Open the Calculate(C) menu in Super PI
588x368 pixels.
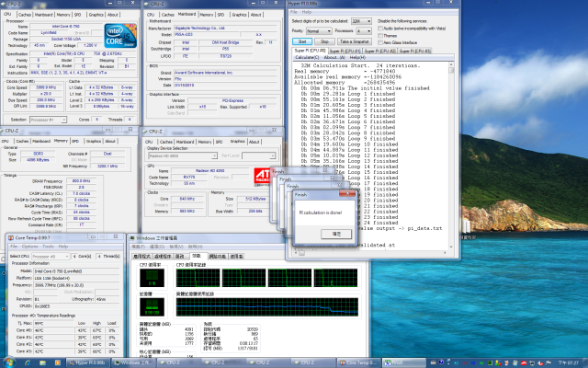pyautogui.click(x=307, y=57)
